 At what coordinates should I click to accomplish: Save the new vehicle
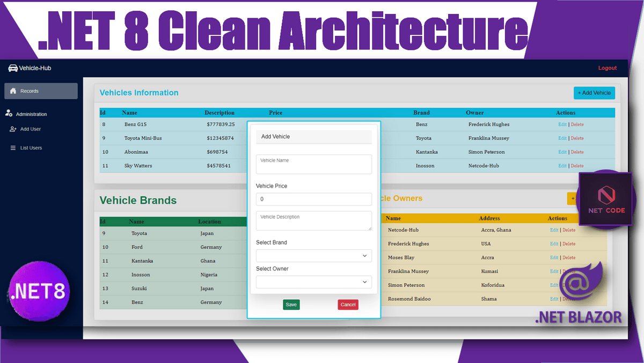[291, 305]
